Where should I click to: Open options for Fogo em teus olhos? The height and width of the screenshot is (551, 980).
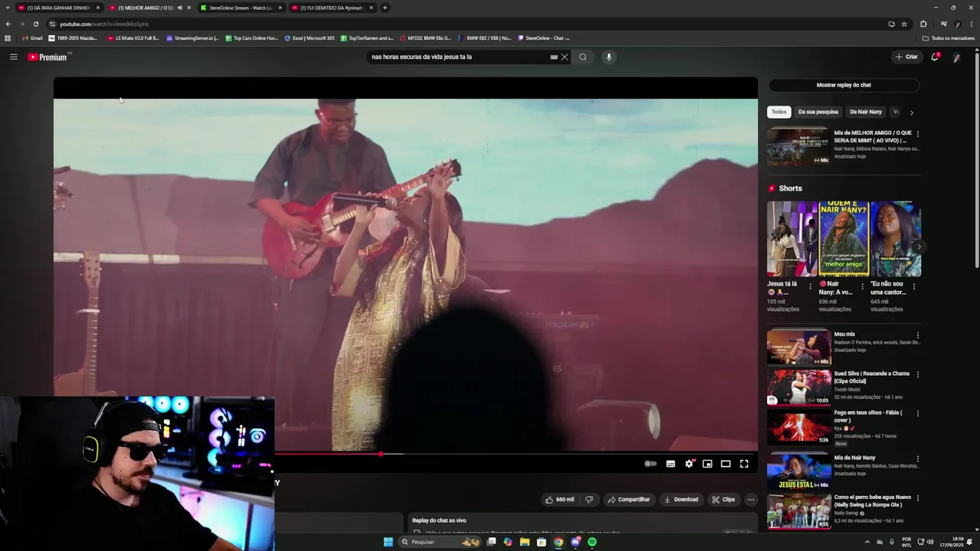pyautogui.click(x=918, y=414)
